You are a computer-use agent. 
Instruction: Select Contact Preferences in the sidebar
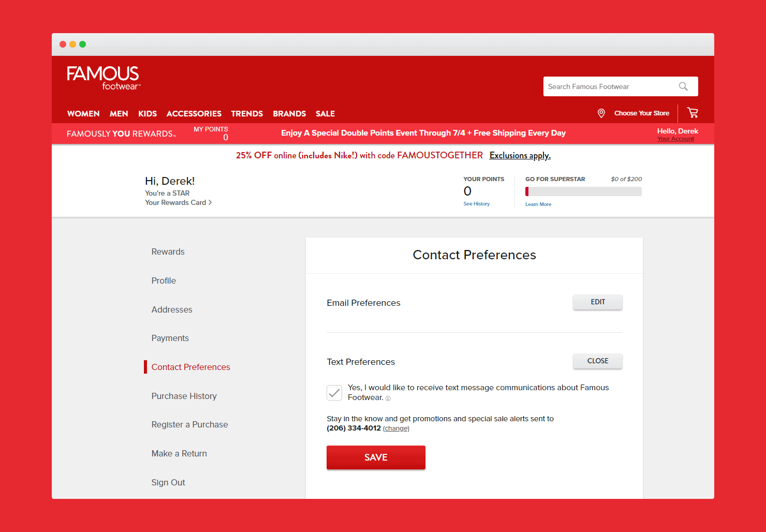[x=191, y=367]
